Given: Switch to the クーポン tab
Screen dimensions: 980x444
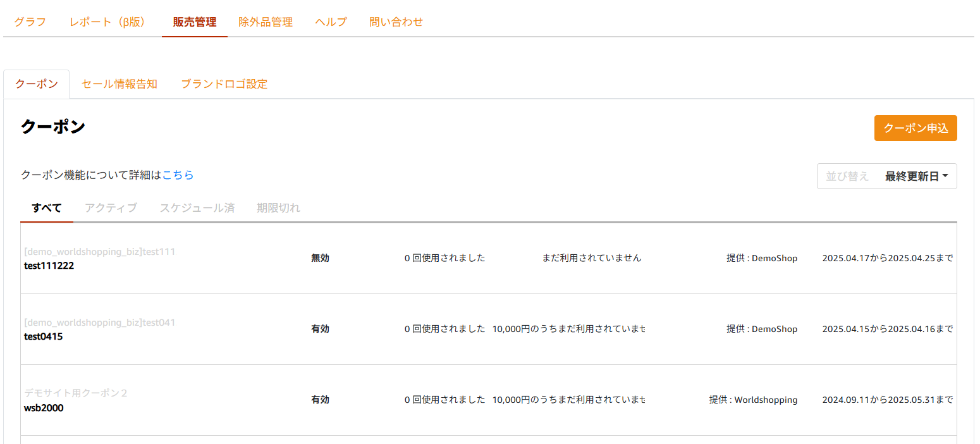Looking at the screenshot, I should [37, 84].
